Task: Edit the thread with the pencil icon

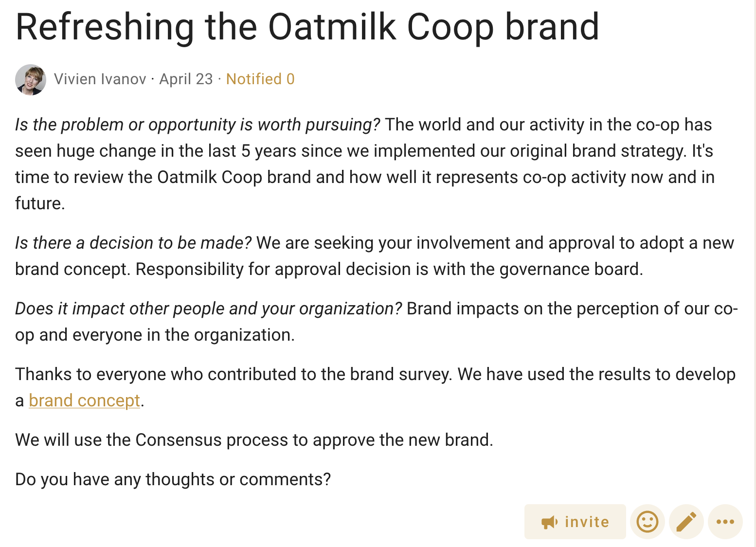Action: 686,522
